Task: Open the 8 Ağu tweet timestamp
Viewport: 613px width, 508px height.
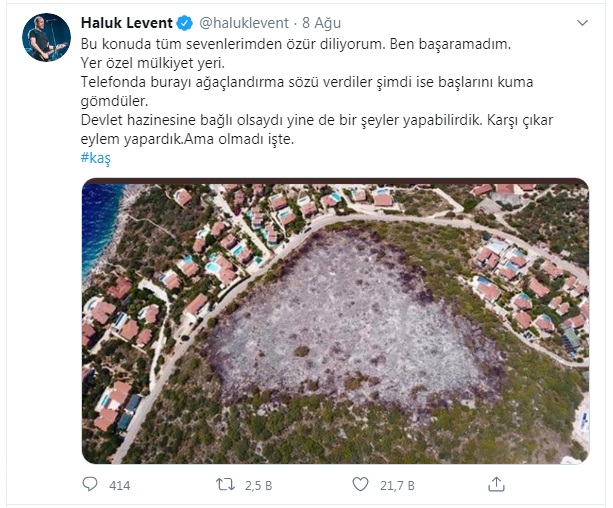Action: [321, 23]
